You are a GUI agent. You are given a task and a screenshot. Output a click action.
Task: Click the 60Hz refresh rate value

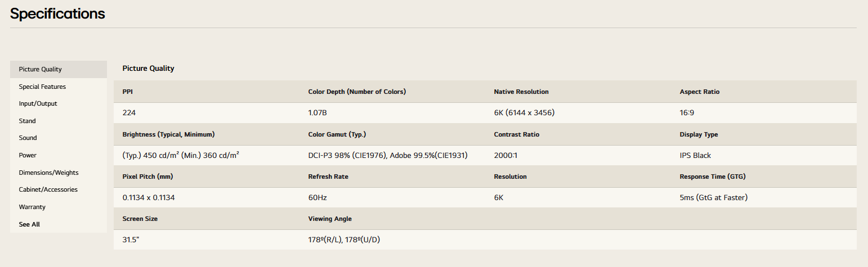317,198
